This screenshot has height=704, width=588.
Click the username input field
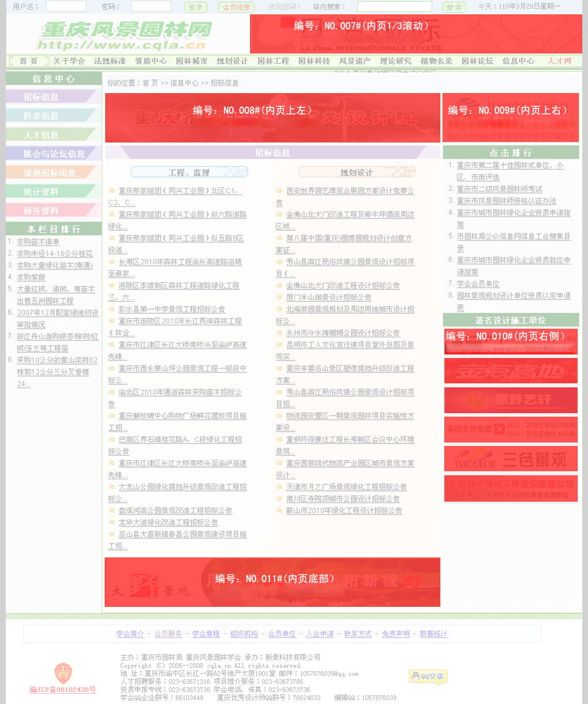coord(66,6)
